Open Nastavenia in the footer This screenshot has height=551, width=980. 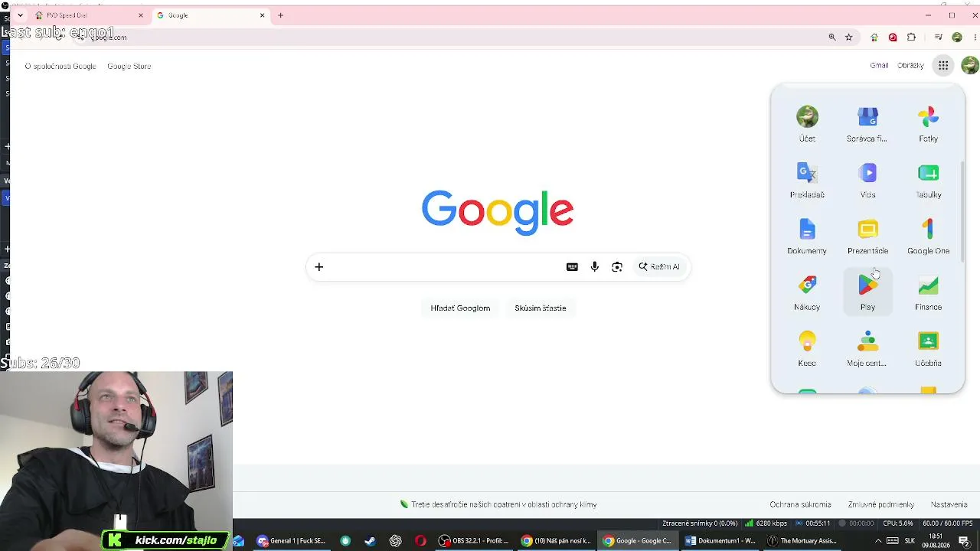[x=949, y=504]
